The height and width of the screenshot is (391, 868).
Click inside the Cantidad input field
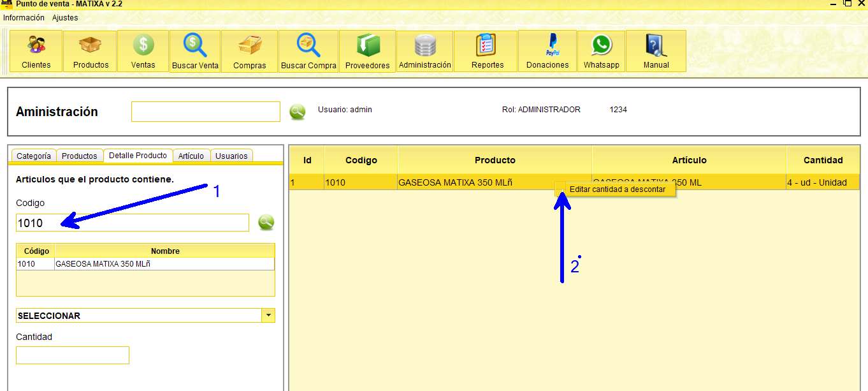pyautogui.click(x=72, y=355)
